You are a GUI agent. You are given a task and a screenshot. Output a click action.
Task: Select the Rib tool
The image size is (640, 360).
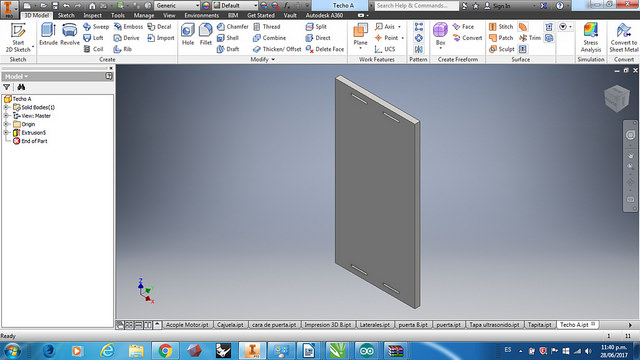pyautogui.click(x=122, y=49)
